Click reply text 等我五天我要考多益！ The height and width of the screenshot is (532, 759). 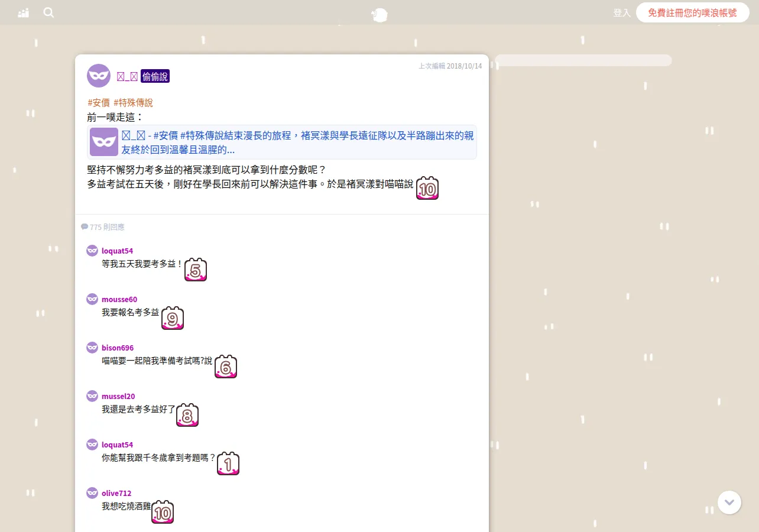(142, 264)
